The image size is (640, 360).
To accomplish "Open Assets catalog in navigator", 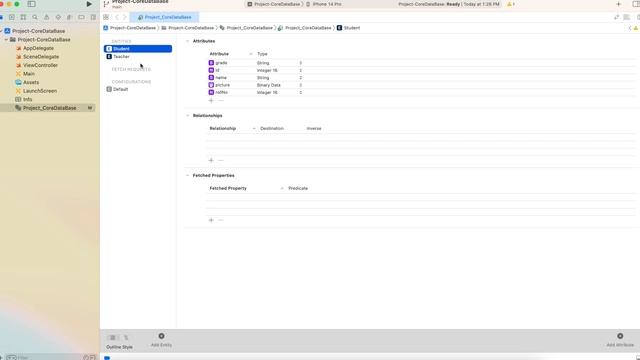I will pyautogui.click(x=31, y=82).
